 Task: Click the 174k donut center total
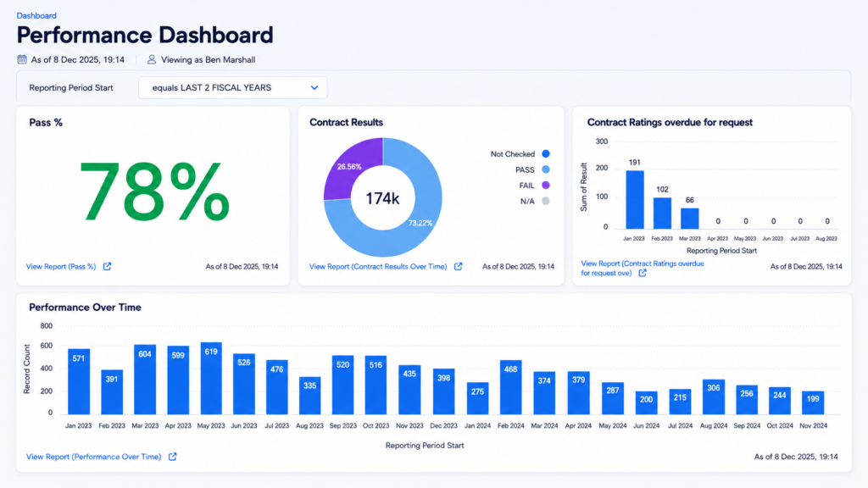pos(382,198)
